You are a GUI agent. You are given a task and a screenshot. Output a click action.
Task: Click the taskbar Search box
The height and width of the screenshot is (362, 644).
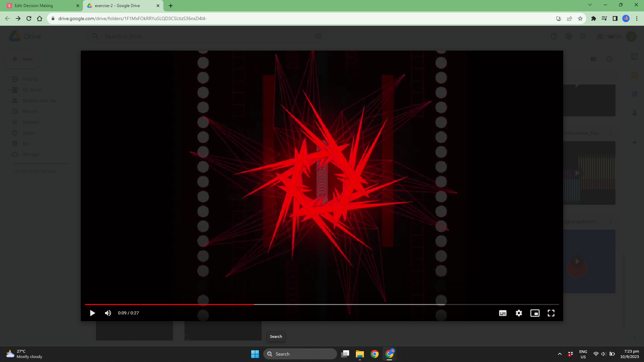[300, 354]
